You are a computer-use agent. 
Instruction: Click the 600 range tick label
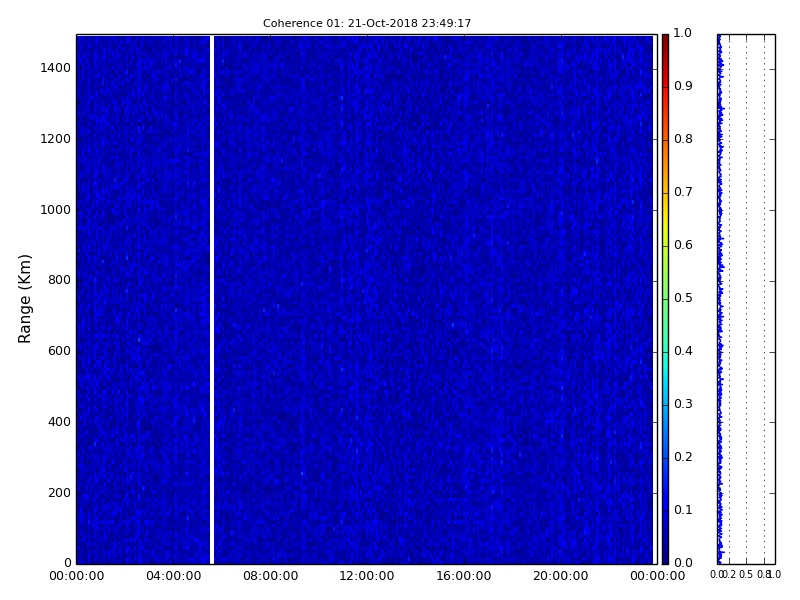point(59,351)
